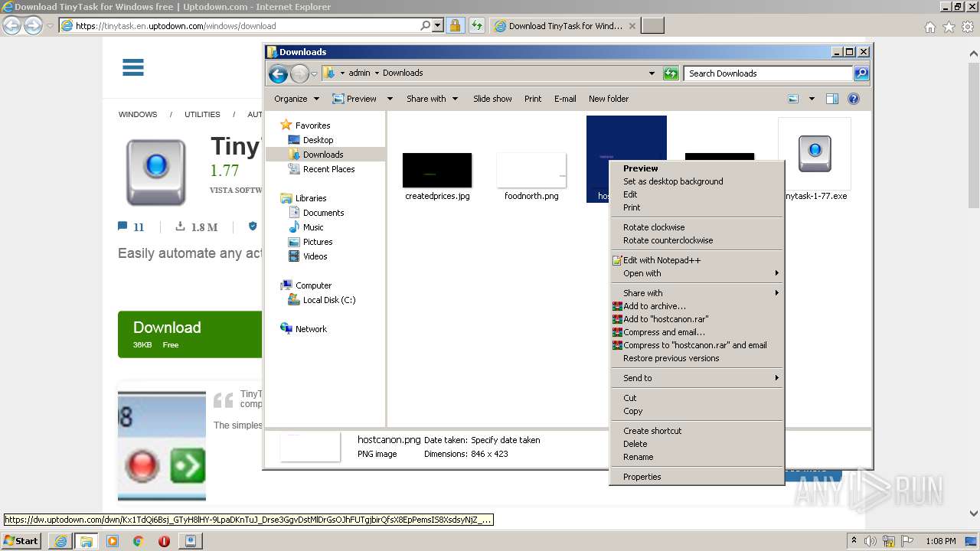
Task: Choose Create shortcut in context menu
Action: pyautogui.click(x=697, y=431)
